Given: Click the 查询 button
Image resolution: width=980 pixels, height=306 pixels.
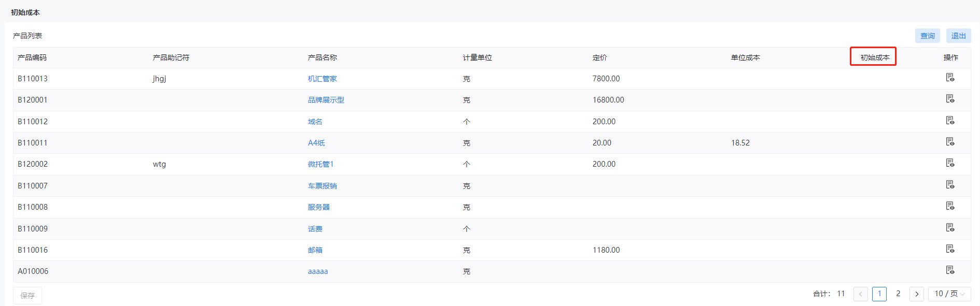Looking at the screenshot, I should tap(927, 36).
